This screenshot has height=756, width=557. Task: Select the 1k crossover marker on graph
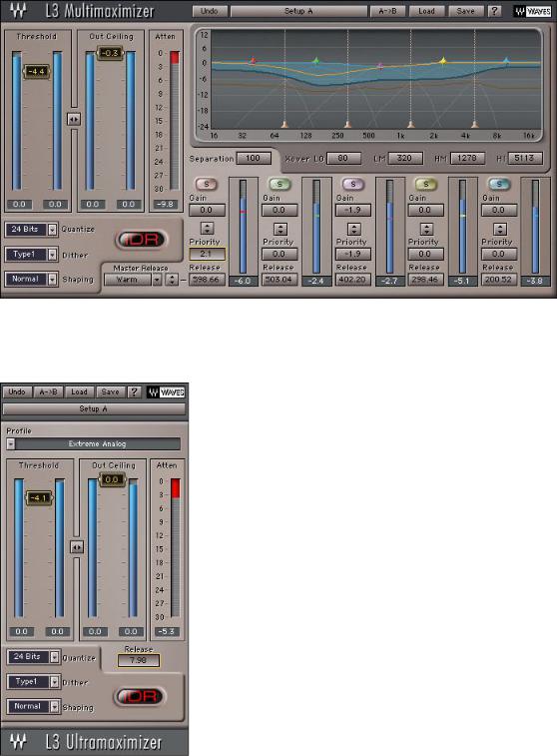(x=410, y=125)
